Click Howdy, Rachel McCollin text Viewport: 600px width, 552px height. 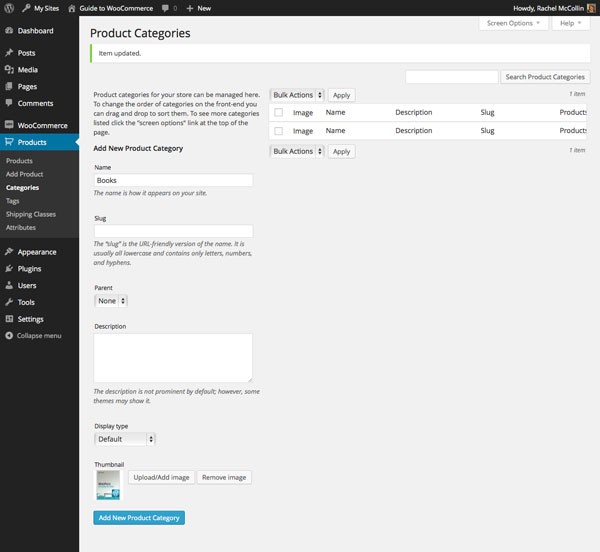[x=548, y=8]
